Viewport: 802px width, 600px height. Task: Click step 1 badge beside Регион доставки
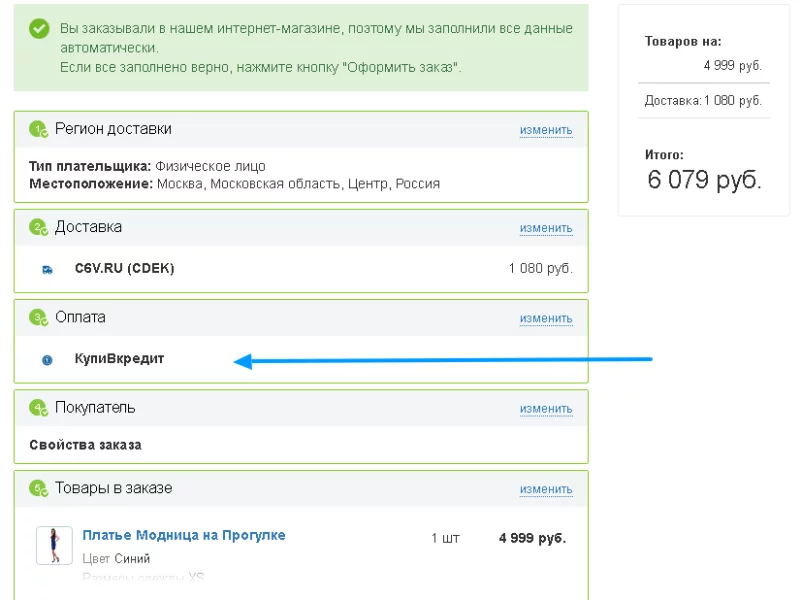click(x=39, y=129)
